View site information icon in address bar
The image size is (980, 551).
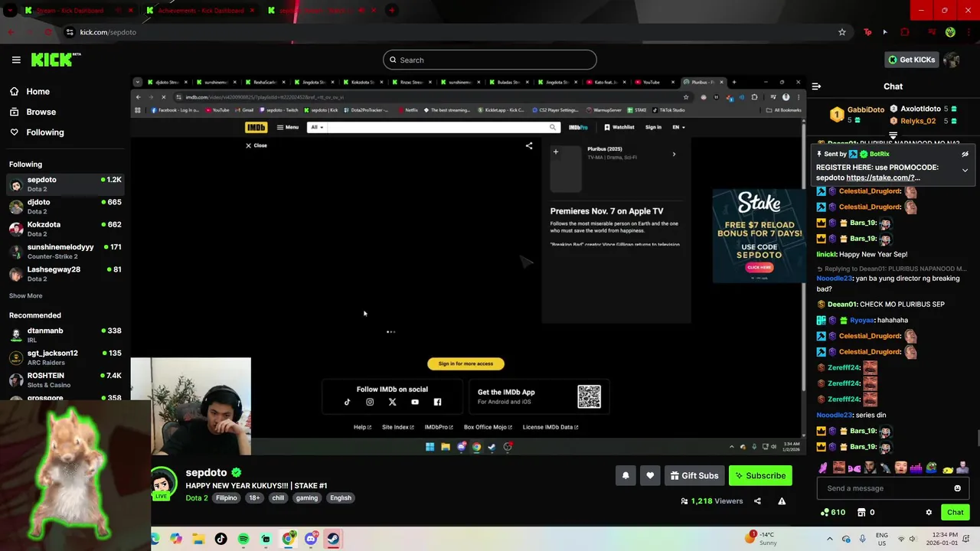70,32
